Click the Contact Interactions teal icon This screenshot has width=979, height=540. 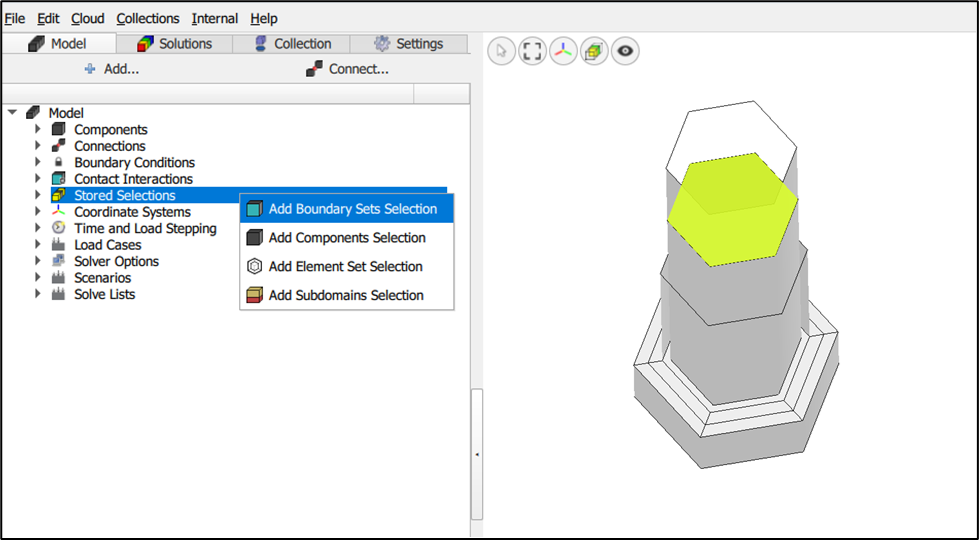(59, 179)
